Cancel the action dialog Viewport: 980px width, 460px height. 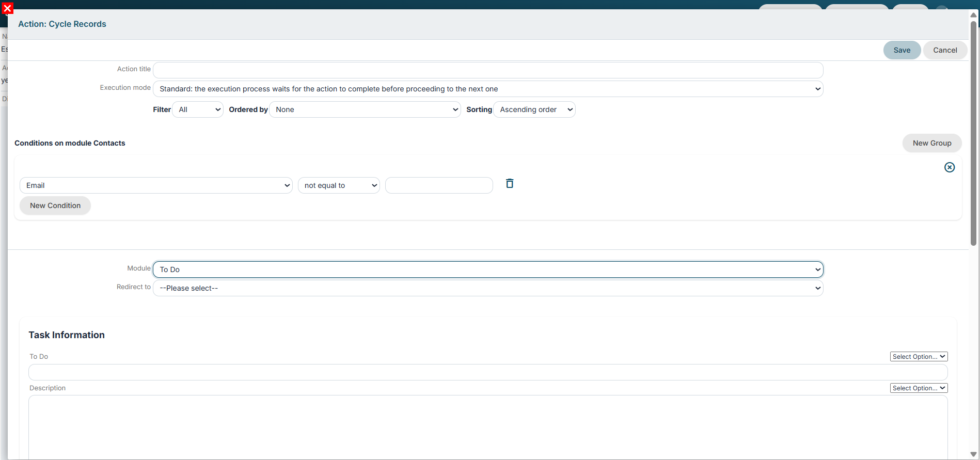(945, 50)
